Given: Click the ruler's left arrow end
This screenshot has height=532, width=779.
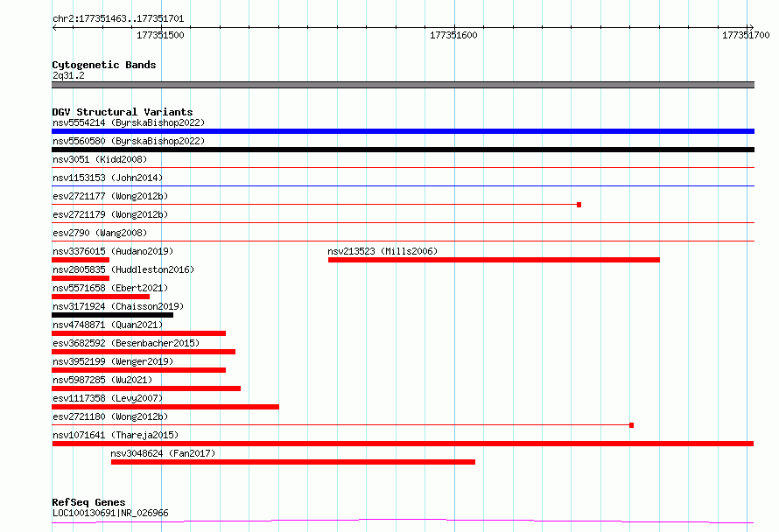Looking at the screenshot, I should click(54, 28).
